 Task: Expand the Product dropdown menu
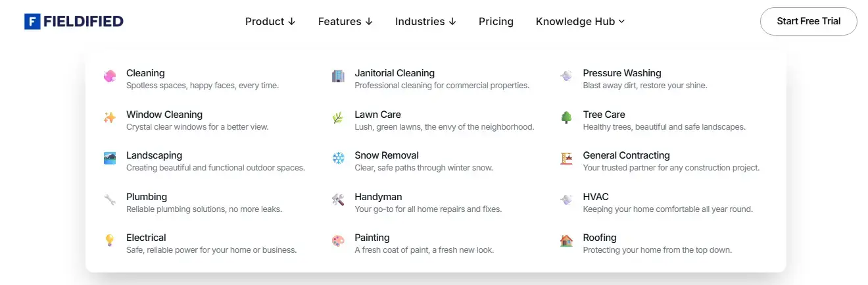coord(270,21)
